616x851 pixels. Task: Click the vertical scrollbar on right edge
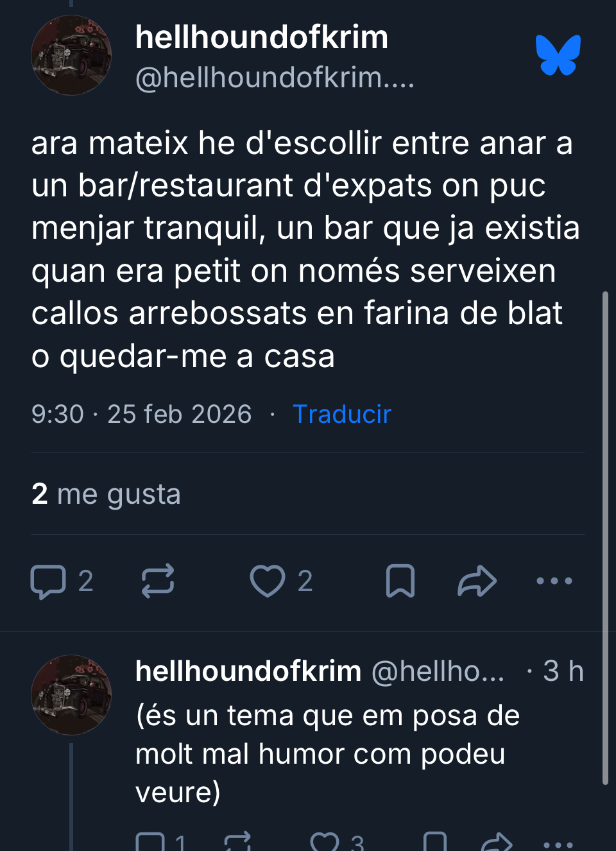pyautogui.click(x=605, y=538)
